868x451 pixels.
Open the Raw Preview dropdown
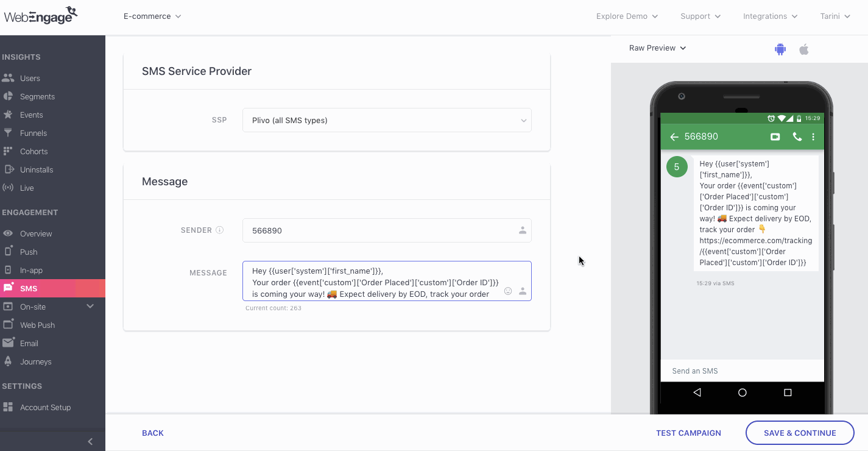[657, 48]
